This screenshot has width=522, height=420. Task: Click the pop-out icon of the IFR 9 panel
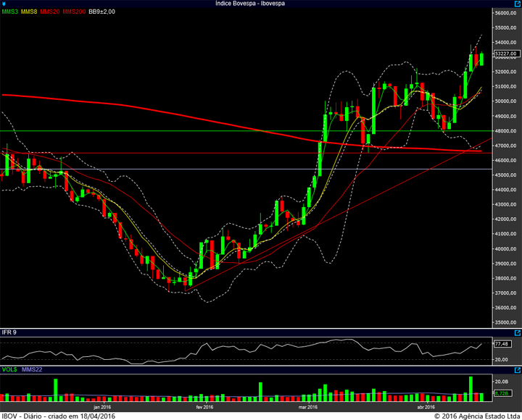click(x=518, y=333)
